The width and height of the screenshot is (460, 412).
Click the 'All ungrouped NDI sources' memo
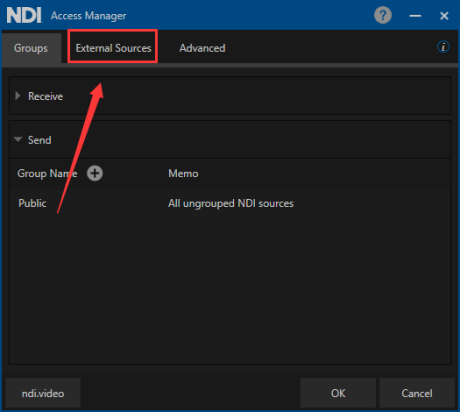pyautogui.click(x=231, y=203)
